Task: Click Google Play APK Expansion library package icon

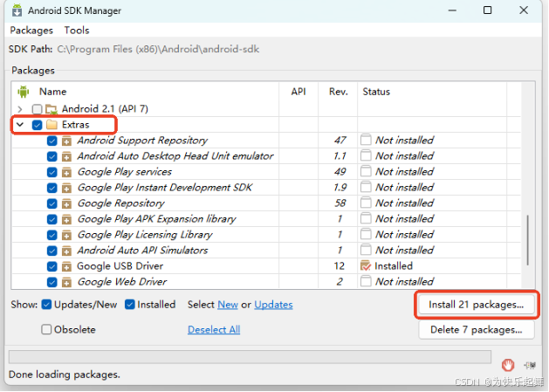Action: 66,220
